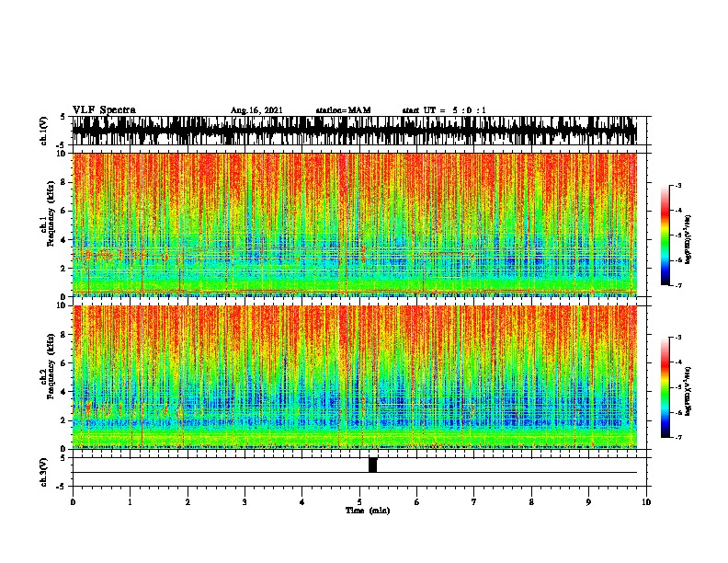This screenshot has width=728, height=563.
Task: Click the "station=MAM" label
Action: coord(343,110)
